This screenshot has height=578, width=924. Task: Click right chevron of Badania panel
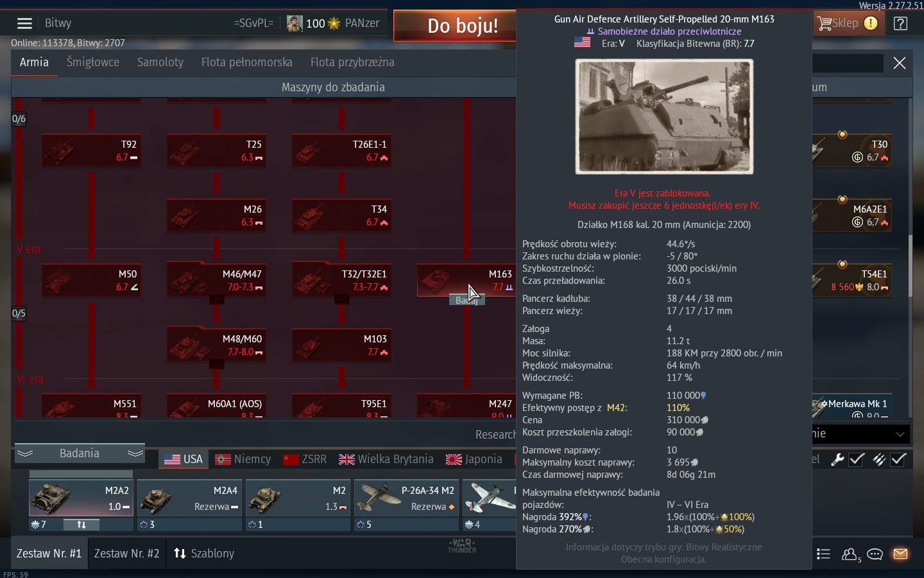[x=135, y=453]
